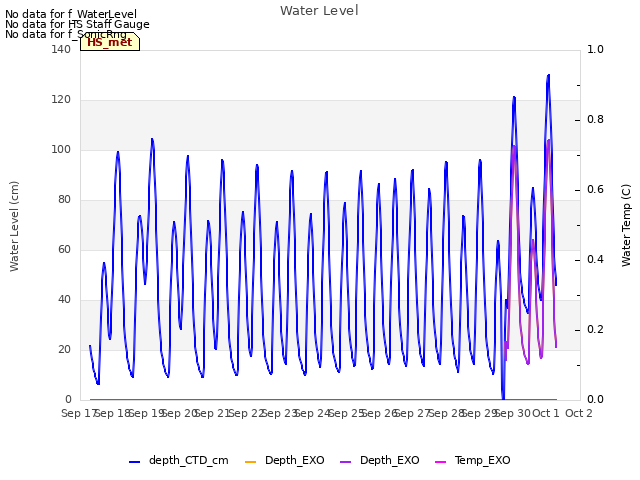Click the Oct 1 date tick label
The width and height of the screenshot is (640, 480).
point(546,413)
